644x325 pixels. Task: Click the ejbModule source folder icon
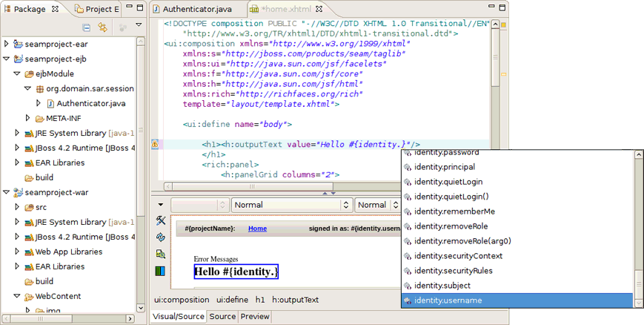(x=29, y=74)
